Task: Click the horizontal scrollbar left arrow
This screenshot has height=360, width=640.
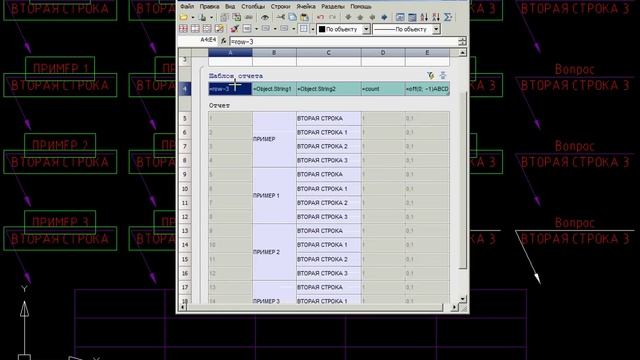Action: coord(183,307)
